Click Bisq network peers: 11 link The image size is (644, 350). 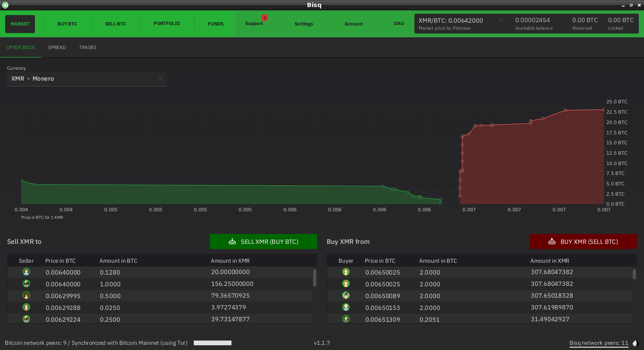coord(599,343)
